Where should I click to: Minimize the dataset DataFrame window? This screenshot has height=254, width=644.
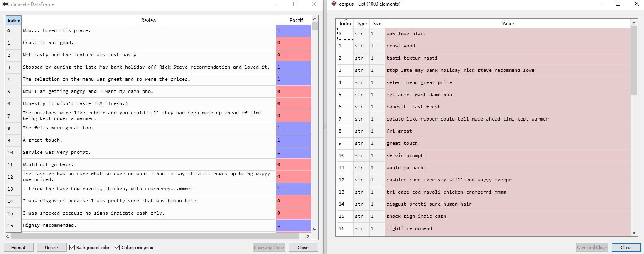277,4
